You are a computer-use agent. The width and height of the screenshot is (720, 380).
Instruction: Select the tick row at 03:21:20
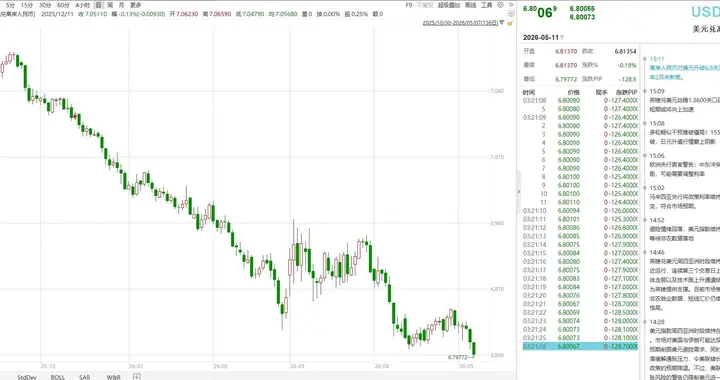580,296
